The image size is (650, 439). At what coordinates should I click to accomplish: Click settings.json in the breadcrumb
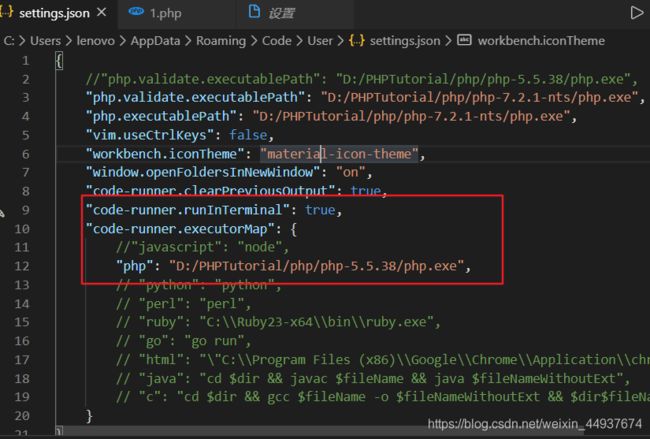tap(405, 41)
